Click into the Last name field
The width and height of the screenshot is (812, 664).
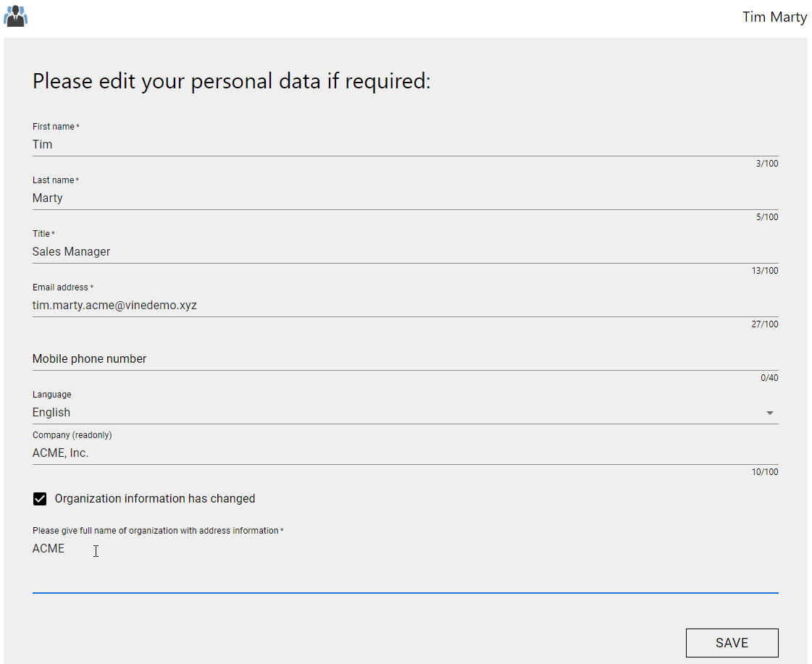tap(405, 198)
